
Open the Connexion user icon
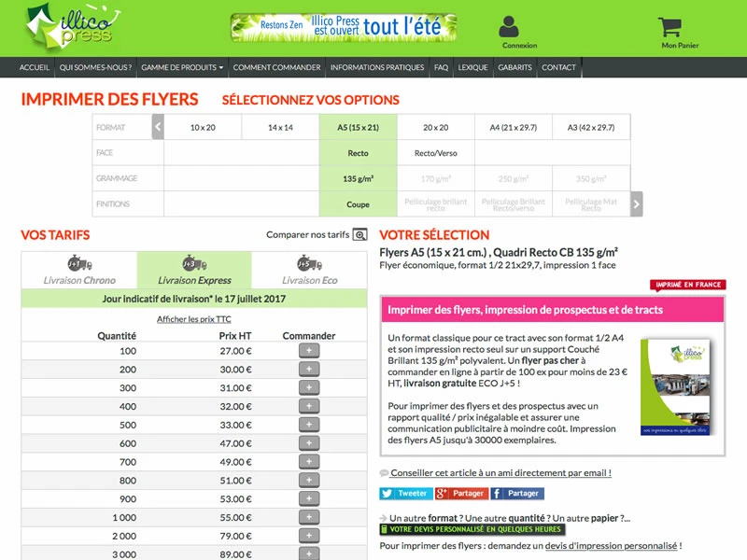pos(508,27)
